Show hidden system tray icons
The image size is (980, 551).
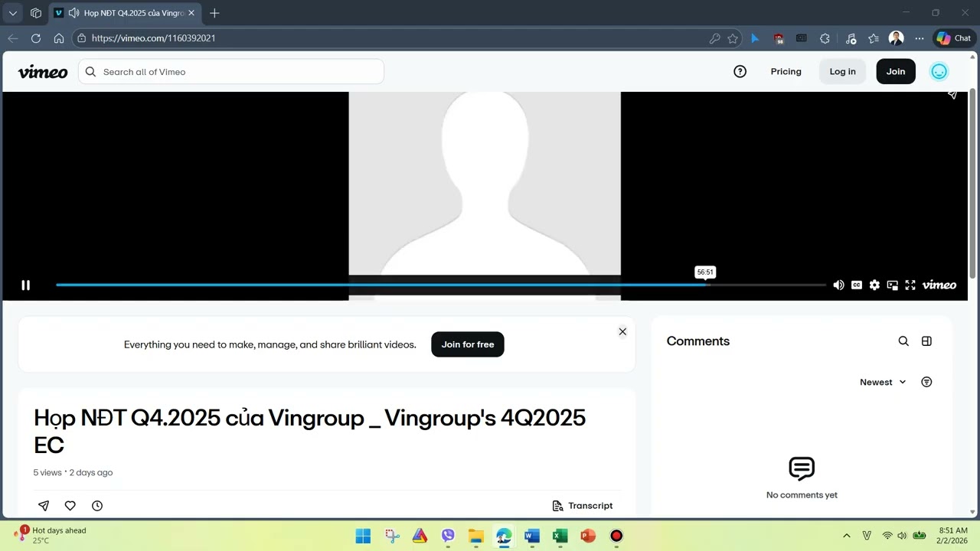click(846, 536)
